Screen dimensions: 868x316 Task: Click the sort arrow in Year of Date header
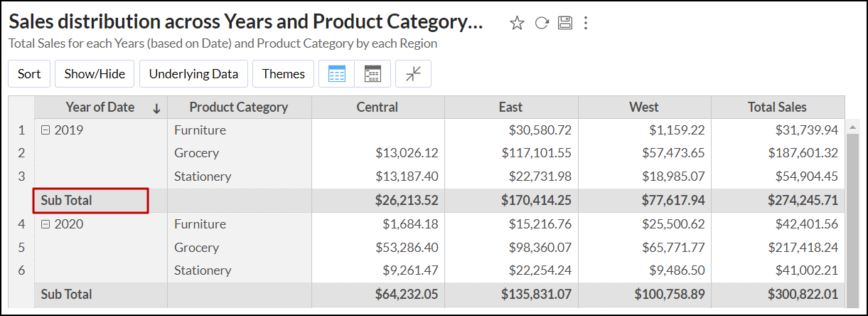(x=156, y=108)
